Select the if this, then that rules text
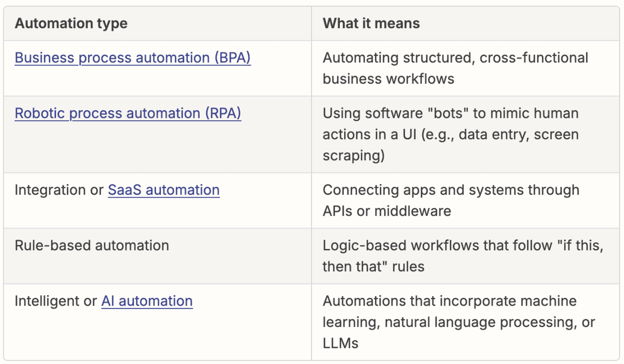This screenshot has height=364, width=624. [x=465, y=256]
